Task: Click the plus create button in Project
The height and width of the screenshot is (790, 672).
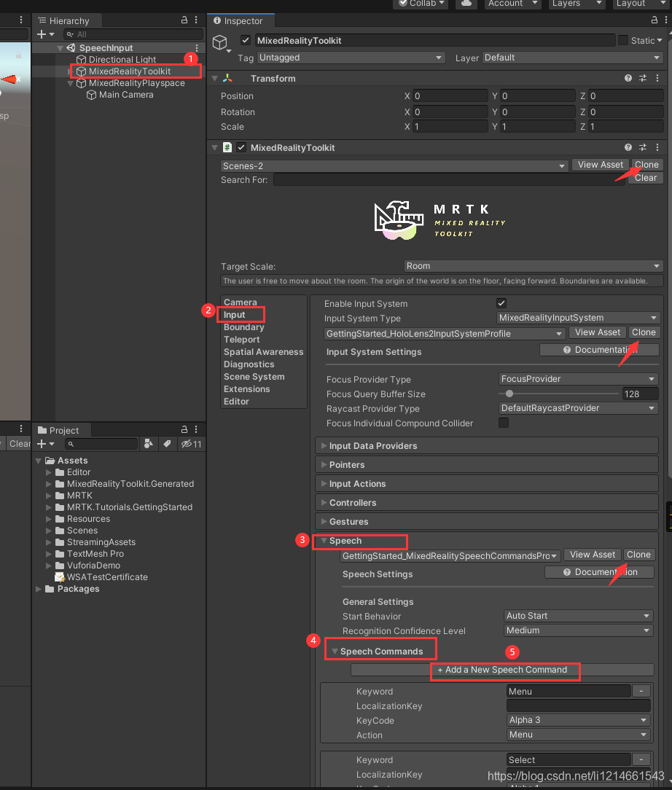Action: pyautogui.click(x=45, y=444)
